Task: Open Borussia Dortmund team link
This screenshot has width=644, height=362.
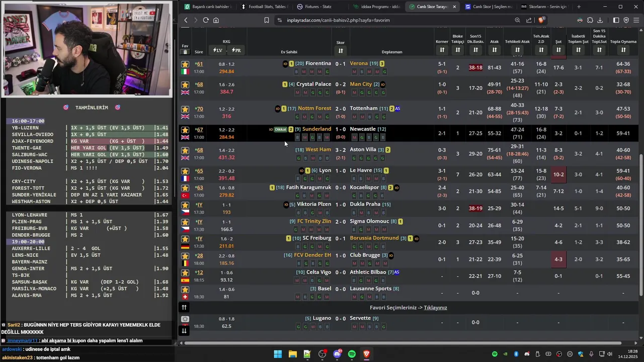Action: click(x=374, y=238)
